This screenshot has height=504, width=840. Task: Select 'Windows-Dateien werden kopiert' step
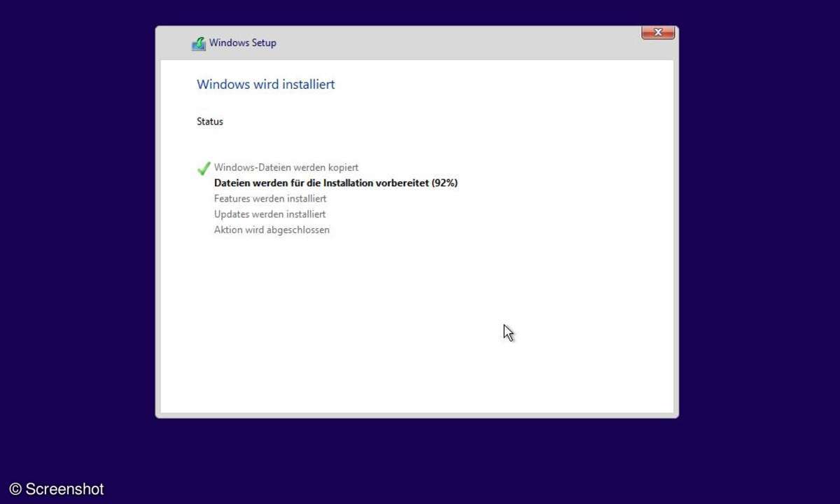[x=286, y=167]
